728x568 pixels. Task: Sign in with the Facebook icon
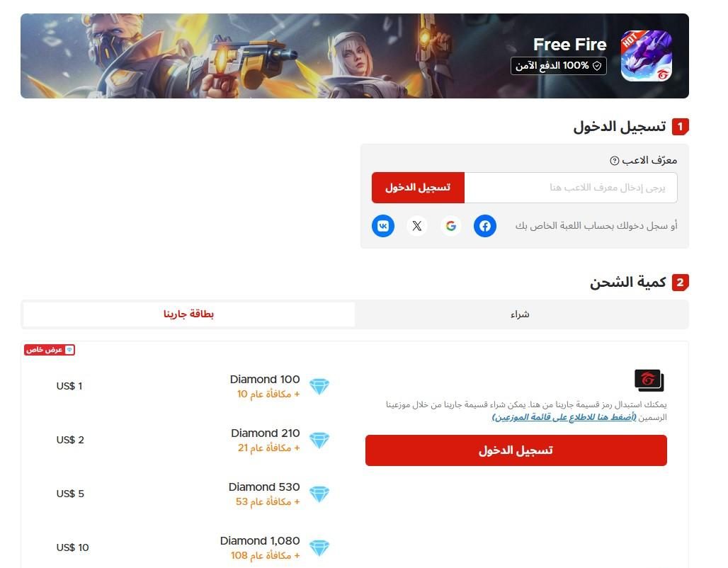484,226
